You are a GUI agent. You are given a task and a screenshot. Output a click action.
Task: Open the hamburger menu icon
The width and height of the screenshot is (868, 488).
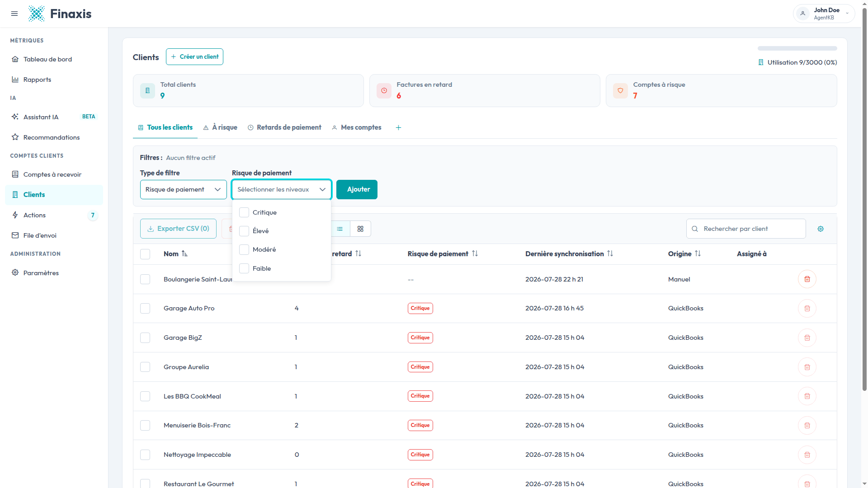pyautogui.click(x=14, y=14)
